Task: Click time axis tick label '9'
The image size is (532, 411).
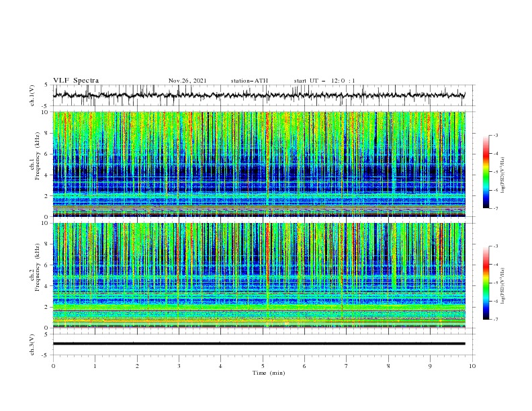Action: 430,366
